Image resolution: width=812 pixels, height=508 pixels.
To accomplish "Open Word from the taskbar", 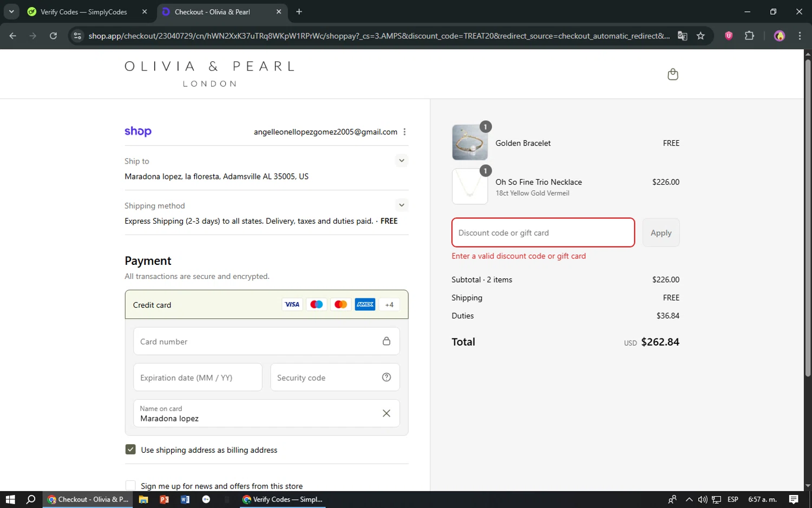I will click(x=185, y=499).
